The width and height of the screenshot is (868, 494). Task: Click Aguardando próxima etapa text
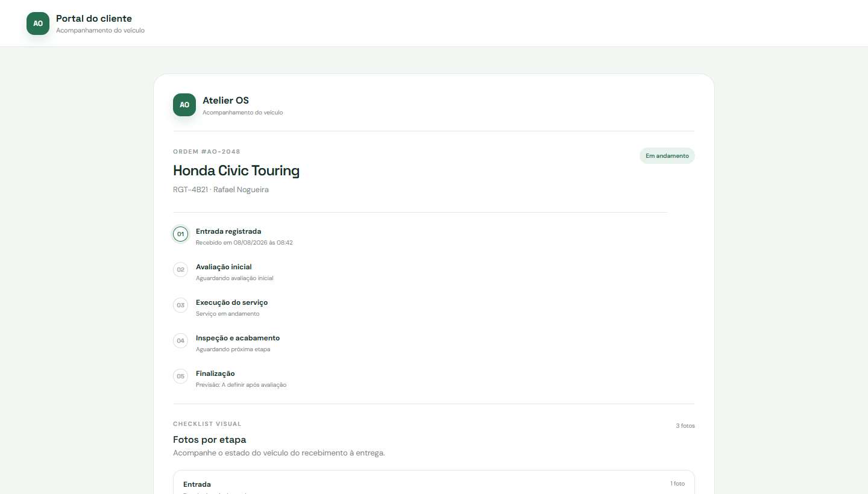[x=233, y=349]
